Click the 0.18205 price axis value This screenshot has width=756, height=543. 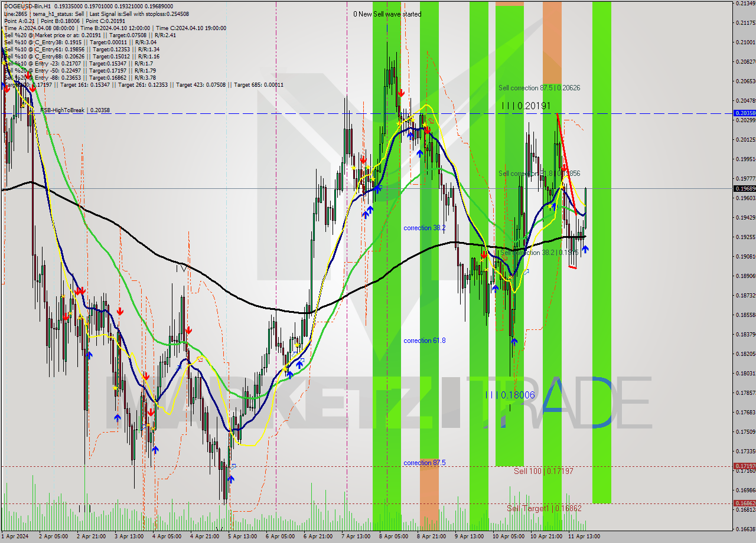745,354
